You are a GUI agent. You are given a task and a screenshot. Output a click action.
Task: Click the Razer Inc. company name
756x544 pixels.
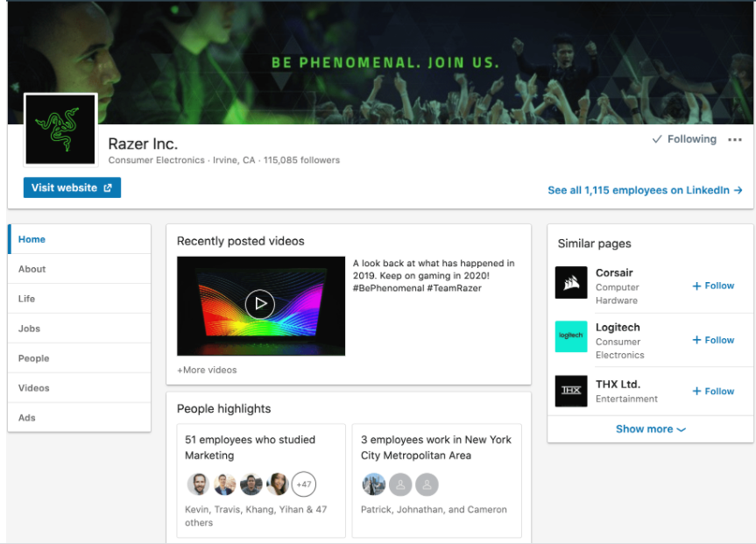coord(143,144)
